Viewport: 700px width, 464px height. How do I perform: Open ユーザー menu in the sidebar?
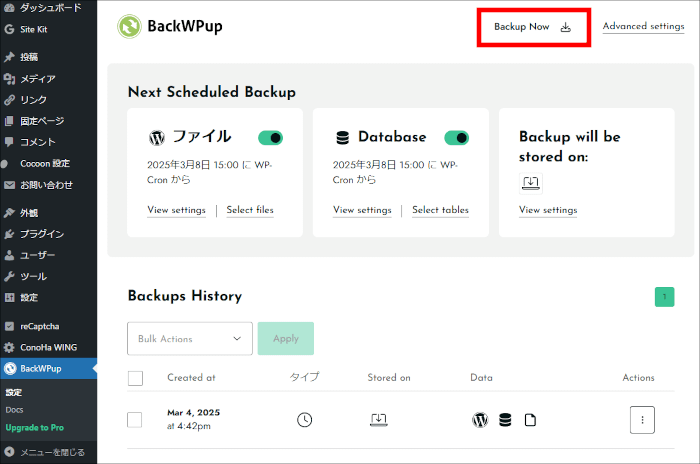coord(48,255)
